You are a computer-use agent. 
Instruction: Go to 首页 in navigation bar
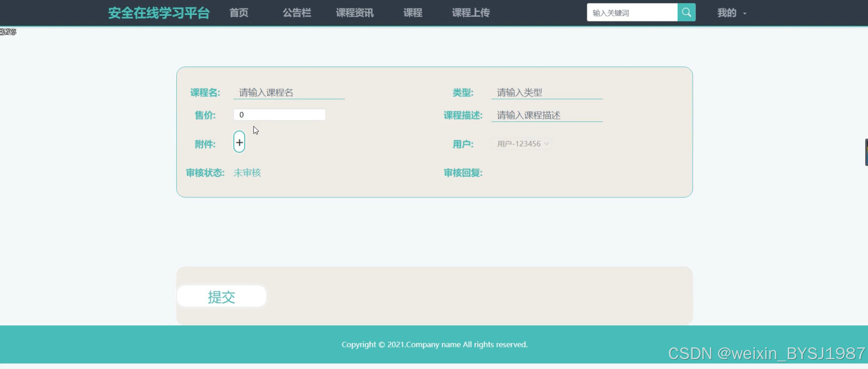click(x=239, y=13)
